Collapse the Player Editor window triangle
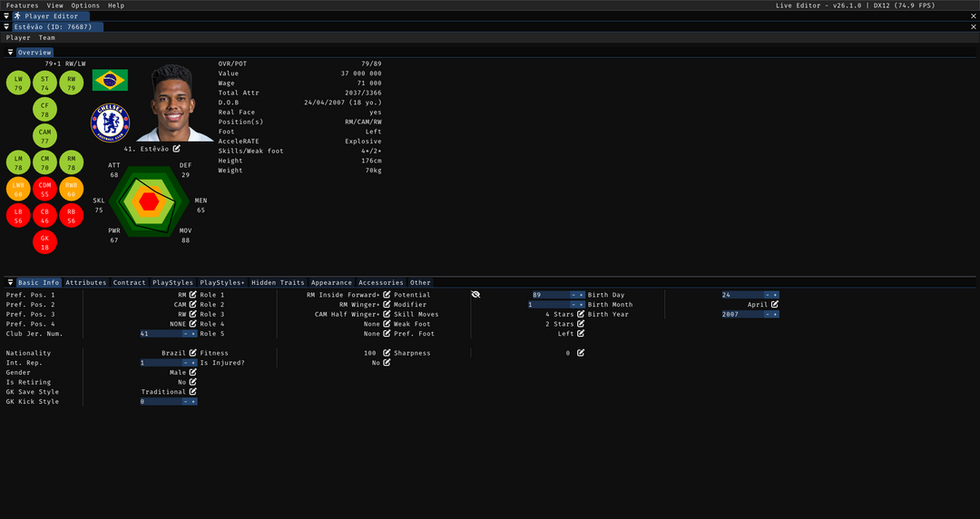The height and width of the screenshot is (519, 980). 6,16
